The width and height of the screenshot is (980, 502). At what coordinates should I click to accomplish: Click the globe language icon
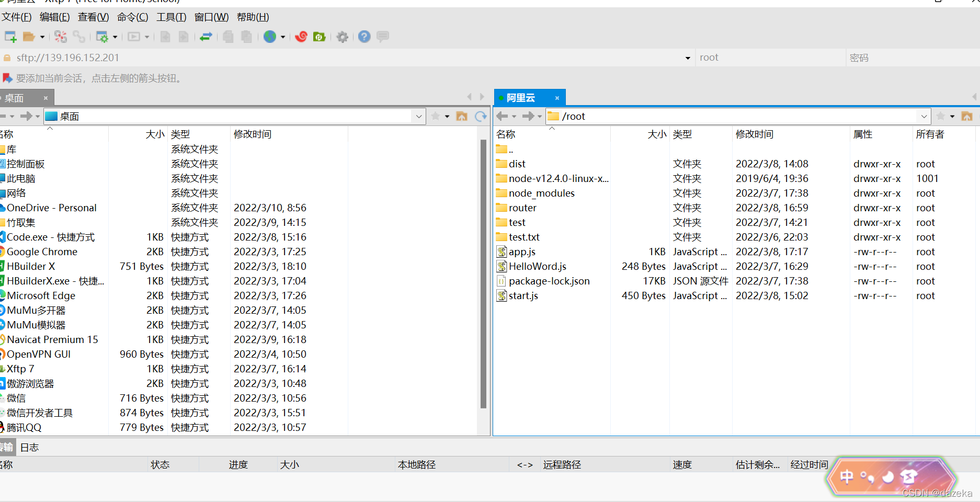click(270, 37)
